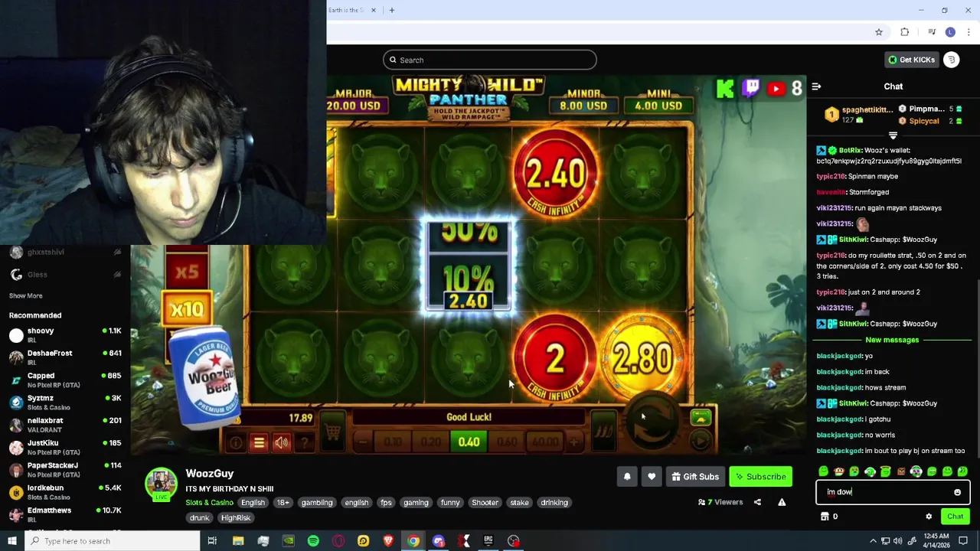Click the turbo spin speed icon
The image size is (980, 551).
click(x=603, y=429)
